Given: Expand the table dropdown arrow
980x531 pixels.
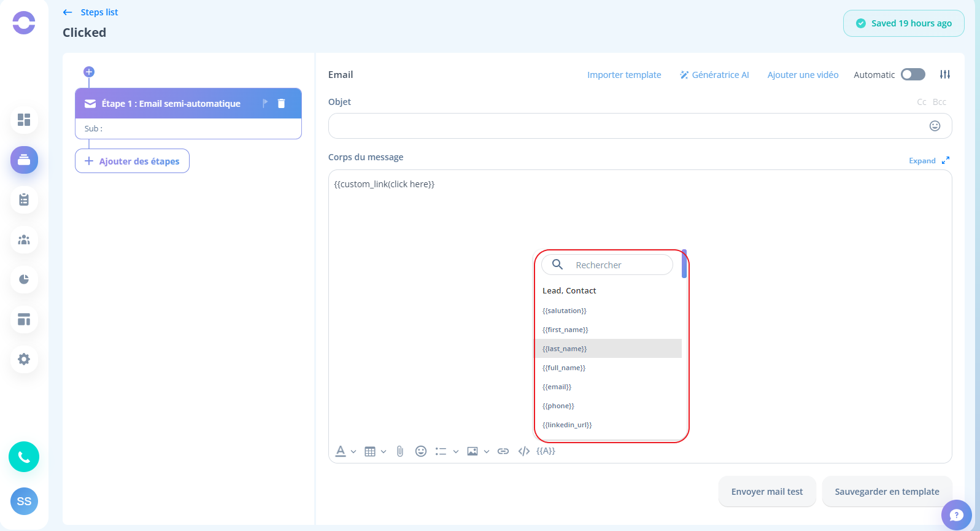Looking at the screenshot, I should 384,452.
